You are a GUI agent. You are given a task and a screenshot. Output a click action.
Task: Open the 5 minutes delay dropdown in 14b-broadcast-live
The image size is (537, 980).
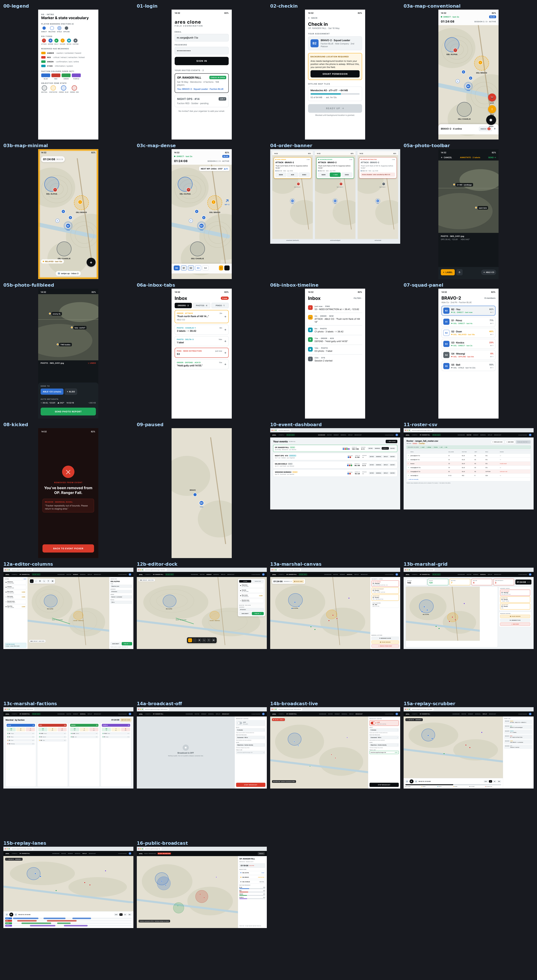[x=384, y=730]
